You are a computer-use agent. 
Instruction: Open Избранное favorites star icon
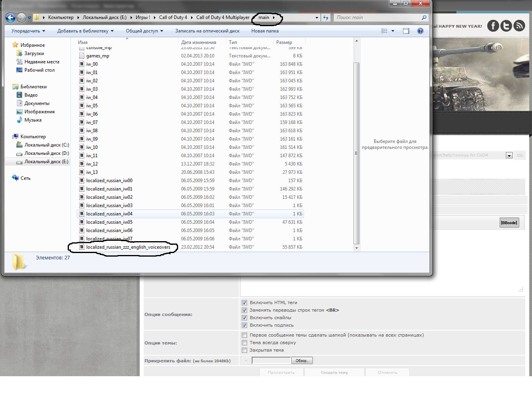point(15,45)
